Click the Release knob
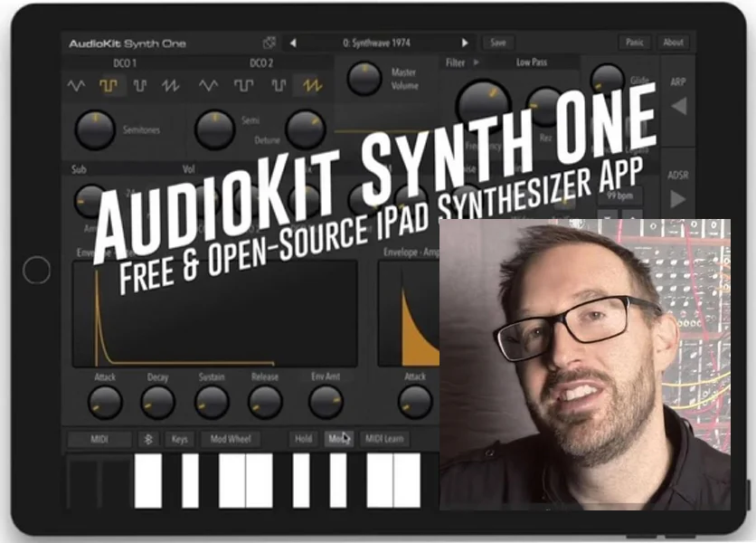Image resolution: width=756 pixels, height=543 pixels. pyautogui.click(x=265, y=402)
